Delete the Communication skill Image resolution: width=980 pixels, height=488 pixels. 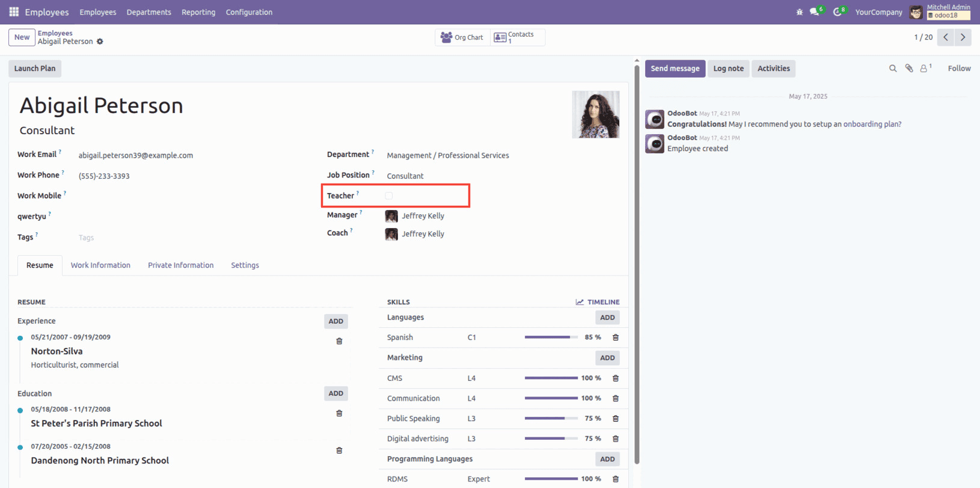coord(615,398)
